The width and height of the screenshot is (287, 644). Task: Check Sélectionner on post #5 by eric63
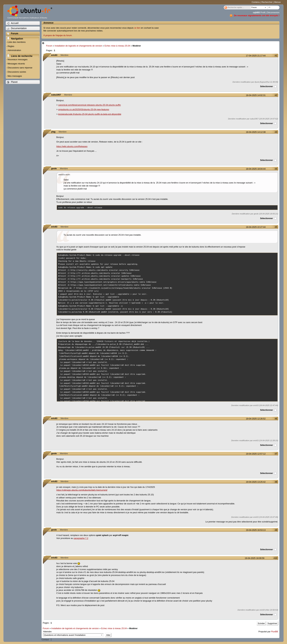[275, 410]
